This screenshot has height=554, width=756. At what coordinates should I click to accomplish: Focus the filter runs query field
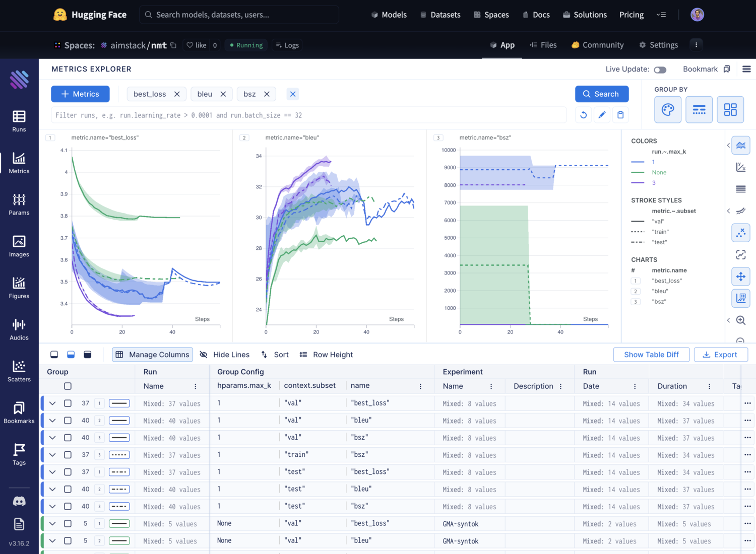click(x=309, y=115)
